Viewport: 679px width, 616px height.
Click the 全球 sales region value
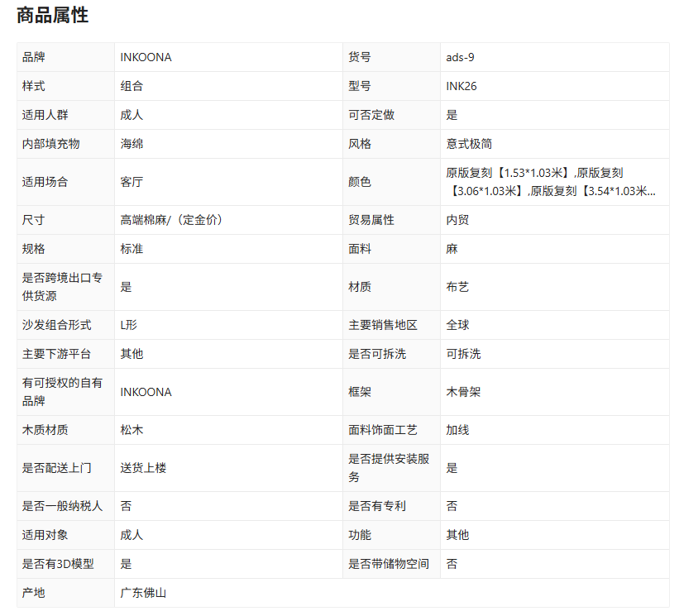coord(457,325)
